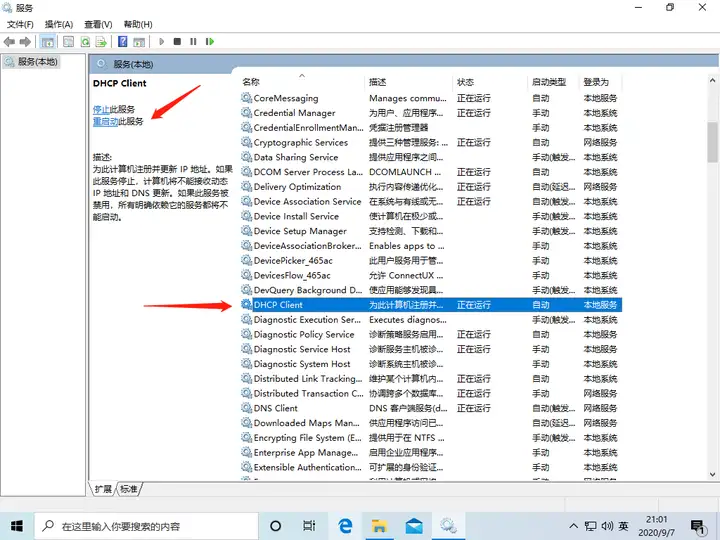Image resolution: width=720 pixels, height=540 pixels.
Task: Restart service with the green restart icon
Action: (x=210, y=42)
